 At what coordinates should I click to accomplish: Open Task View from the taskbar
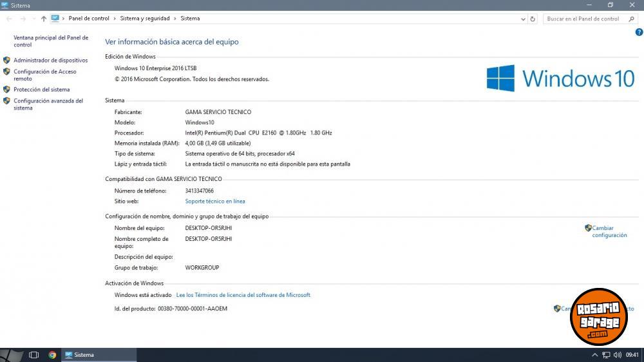click(34, 355)
